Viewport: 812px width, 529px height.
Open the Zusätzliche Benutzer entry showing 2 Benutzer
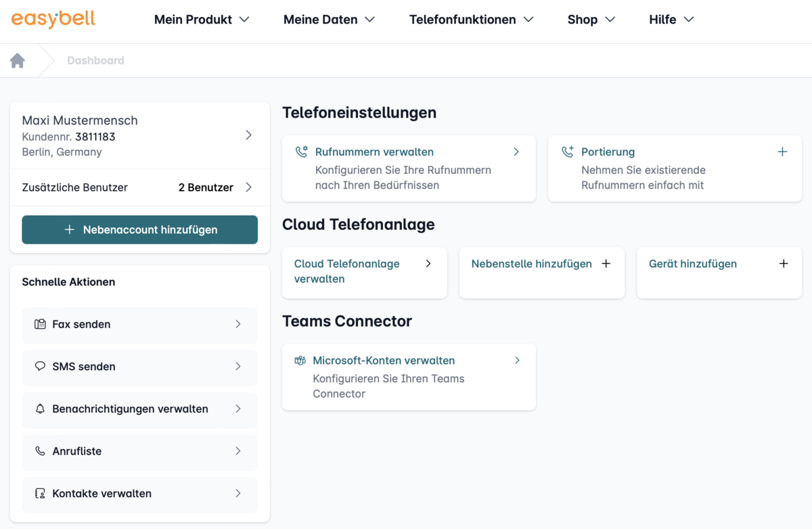click(139, 187)
